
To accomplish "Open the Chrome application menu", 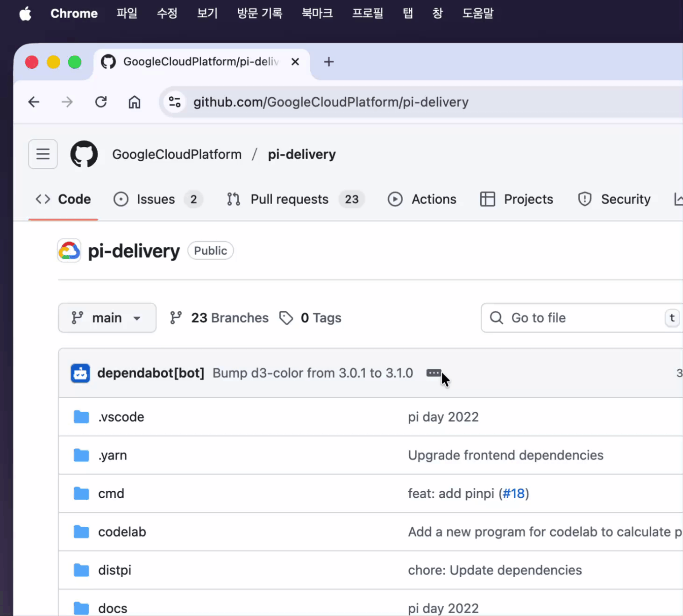I will [74, 14].
